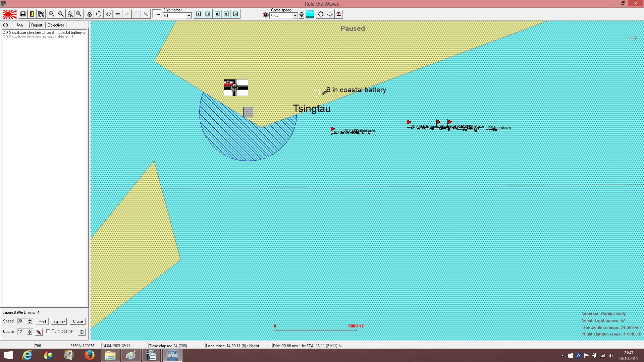
Task: Decrease game speed with down arrow
Action: (x=302, y=17)
